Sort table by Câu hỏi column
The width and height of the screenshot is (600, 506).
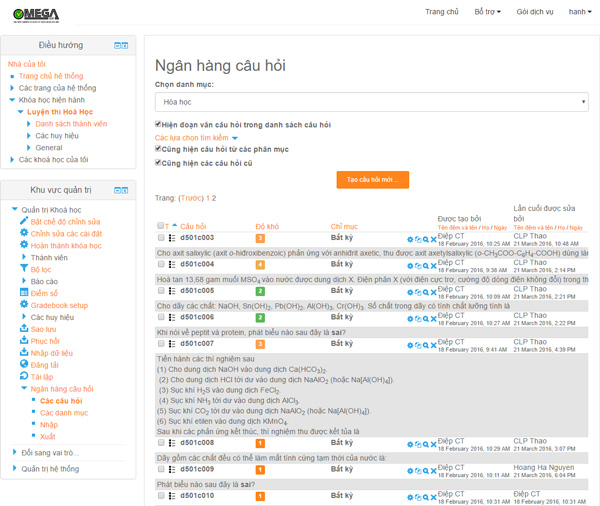[193, 226]
